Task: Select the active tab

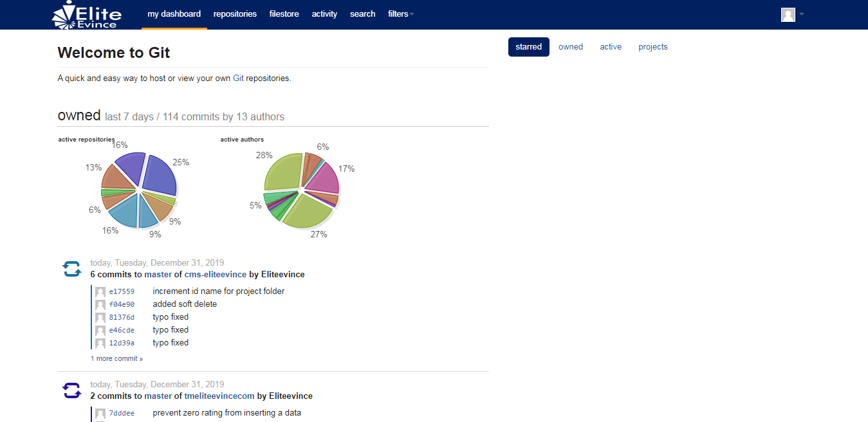Action: pyautogui.click(x=611, y=47)
